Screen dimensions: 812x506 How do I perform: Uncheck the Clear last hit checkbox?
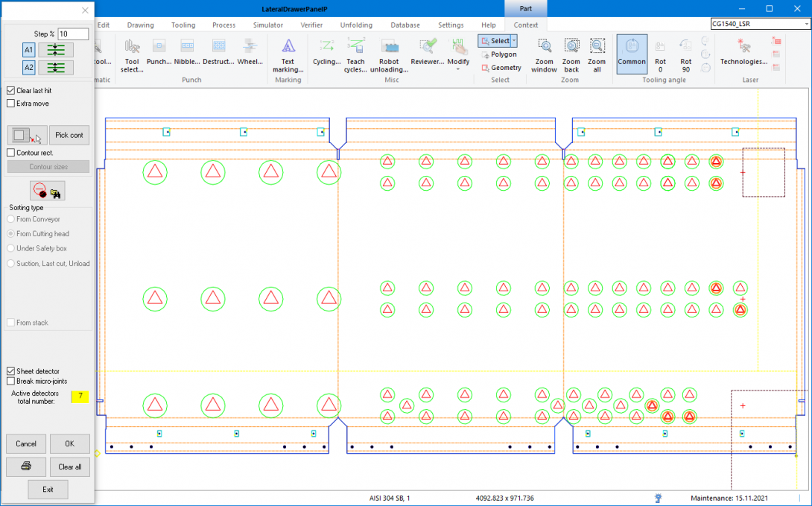(10, 90)
